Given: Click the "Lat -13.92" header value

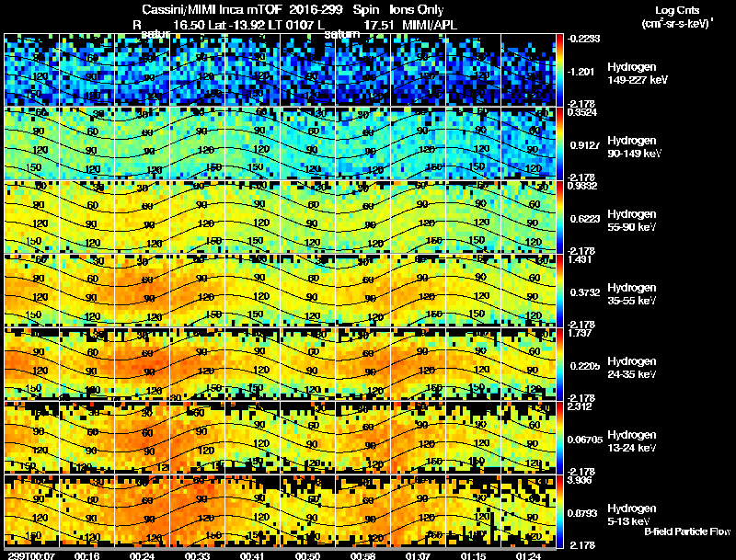Looking at the screenshot, I should coord(236,25).
